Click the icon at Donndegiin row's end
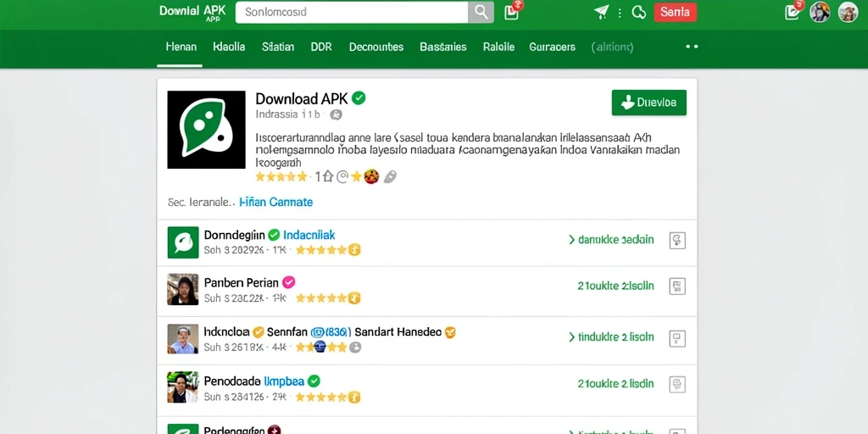The image size is (868, 434). point(677,240)
